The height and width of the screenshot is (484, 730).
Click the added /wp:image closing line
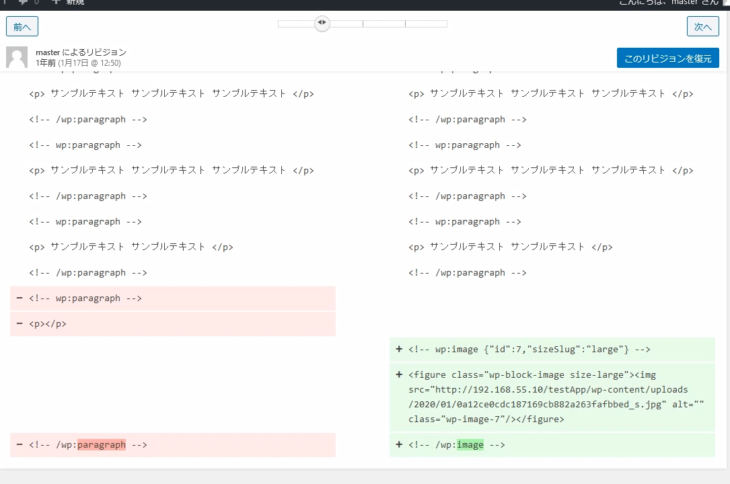[552, 445]
